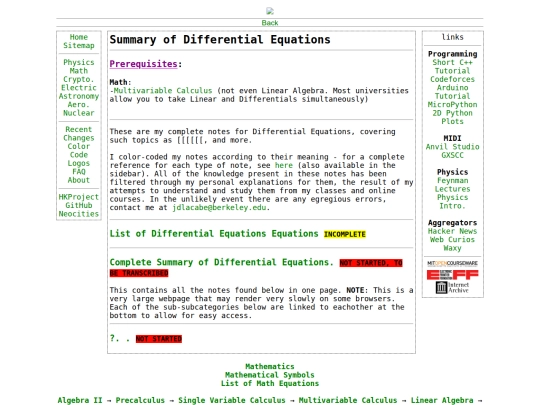This screenshot has height=405, width=540.
Task: Click the red NOT STARTED badge
Action: [x=159, y=339]
